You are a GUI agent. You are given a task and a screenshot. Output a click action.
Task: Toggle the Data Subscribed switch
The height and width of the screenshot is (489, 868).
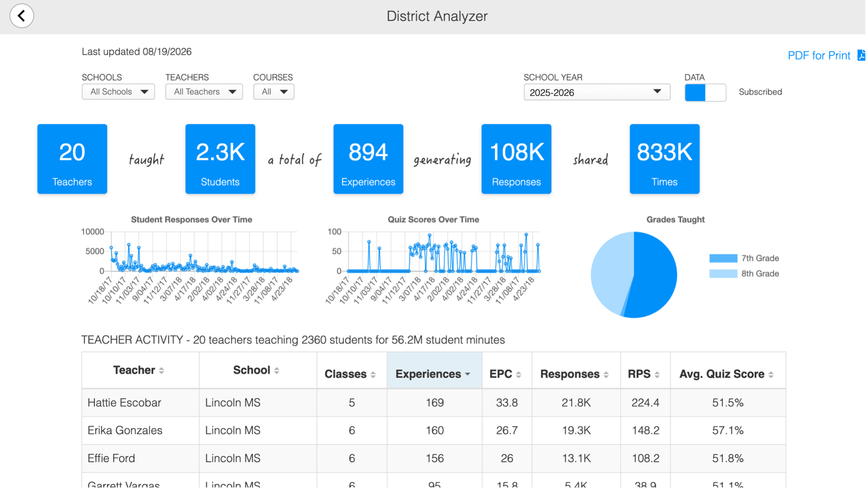(x=705, y=92)
